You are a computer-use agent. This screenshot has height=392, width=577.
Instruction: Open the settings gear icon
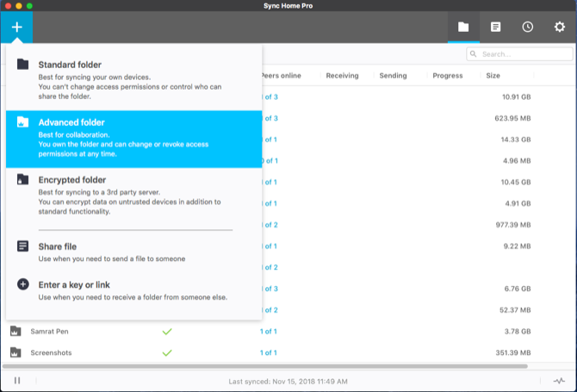coord(559,27)
